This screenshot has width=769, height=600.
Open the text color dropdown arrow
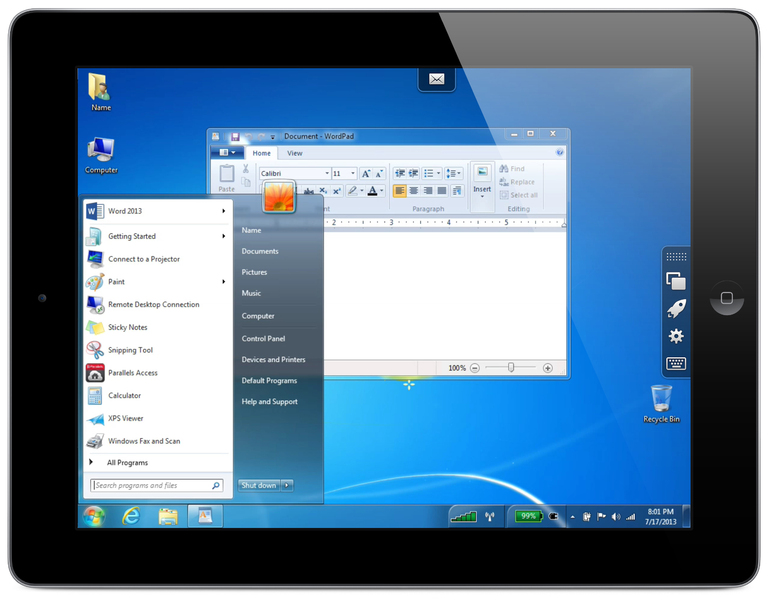click(382, 191)
